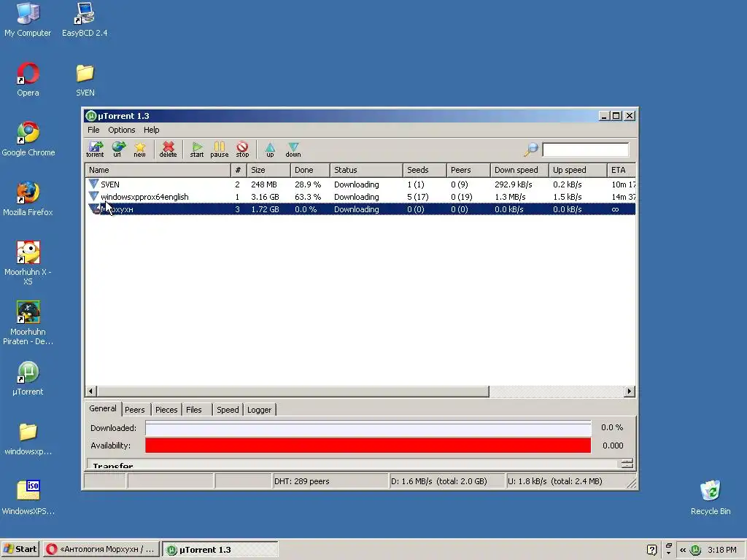
Task: Open the My Computer desktop icon
Action: coord(28,20)
